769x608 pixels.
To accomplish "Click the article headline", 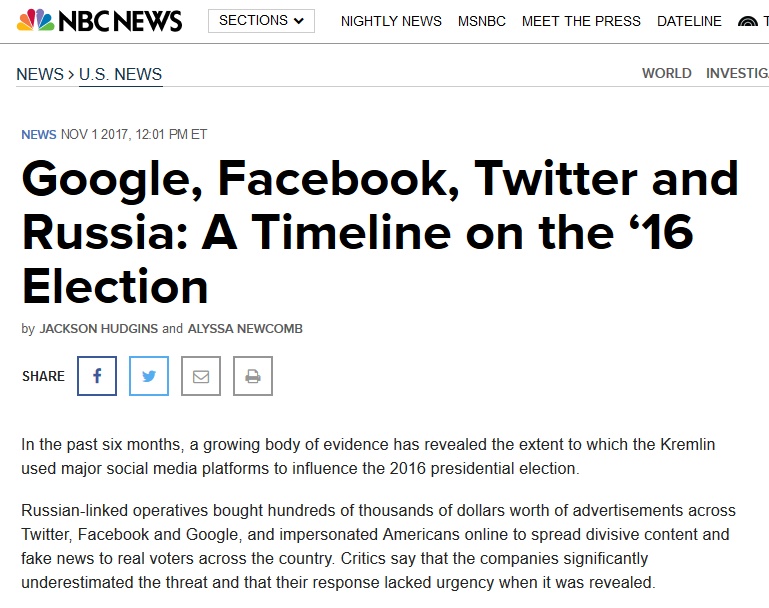I will pyautogui.click(x=380, y=232).
